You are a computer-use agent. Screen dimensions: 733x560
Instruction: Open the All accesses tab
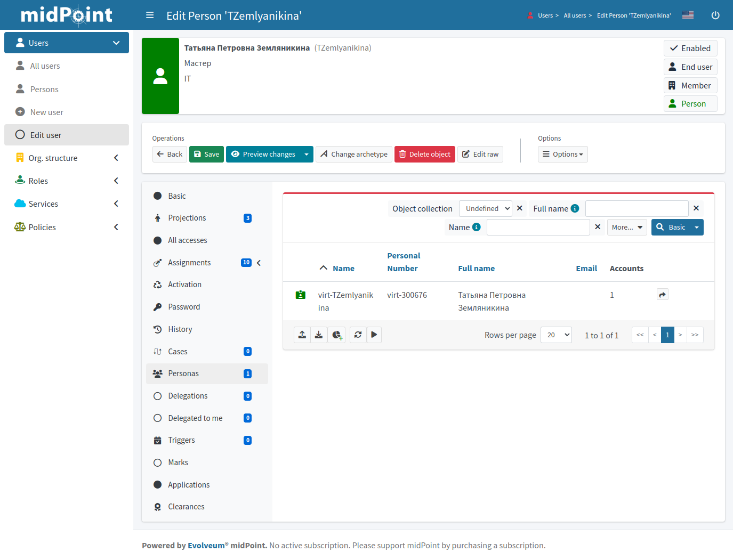207,240
